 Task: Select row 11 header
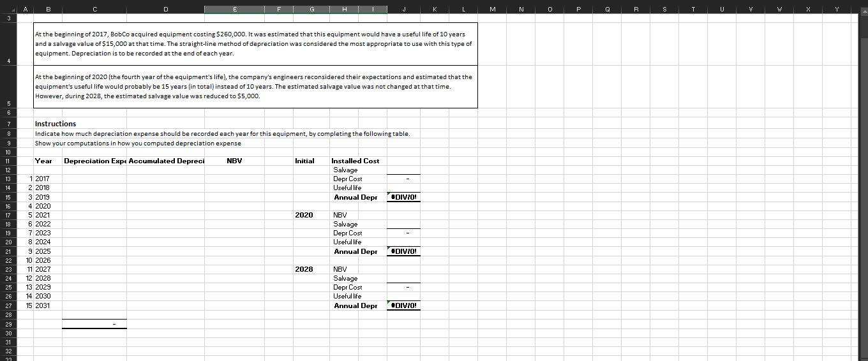tap(9, 161)
